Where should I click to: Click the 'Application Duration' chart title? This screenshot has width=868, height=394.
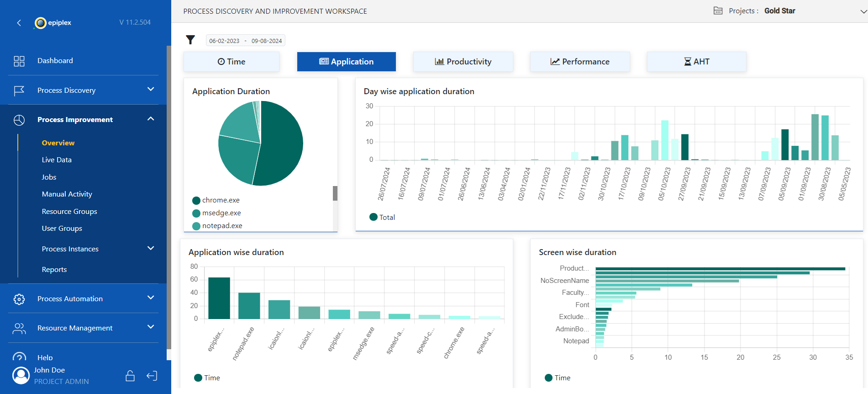tap(231, 91)
